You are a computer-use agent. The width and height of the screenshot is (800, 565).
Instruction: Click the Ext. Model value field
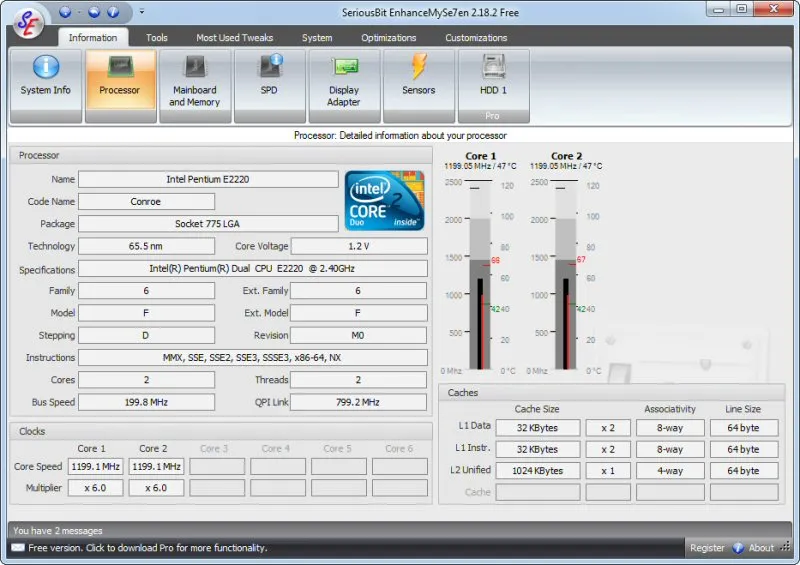(x=359, y=313)
